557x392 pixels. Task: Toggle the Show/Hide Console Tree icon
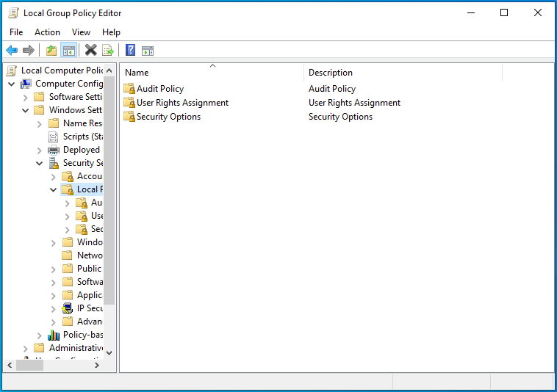68,50
